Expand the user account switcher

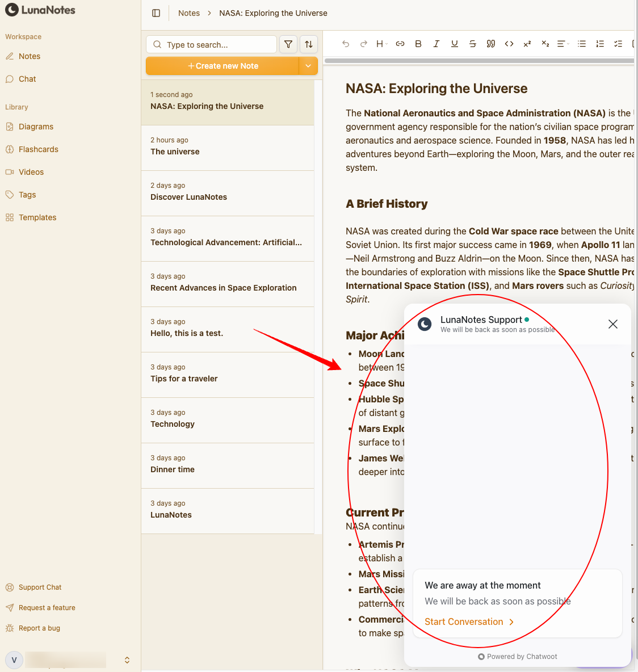(x=127, y=660)
